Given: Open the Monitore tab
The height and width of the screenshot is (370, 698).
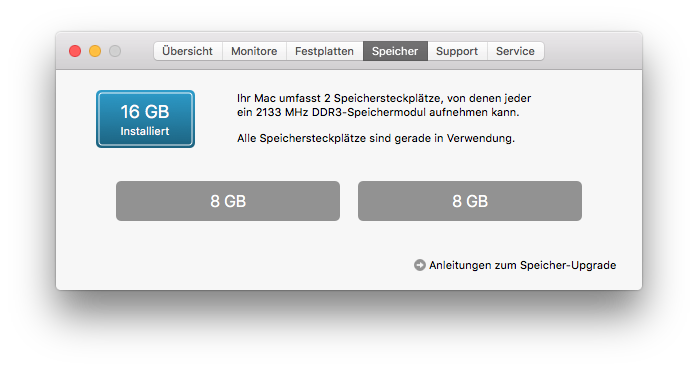Looking at the screenshot, I should 254,51.
